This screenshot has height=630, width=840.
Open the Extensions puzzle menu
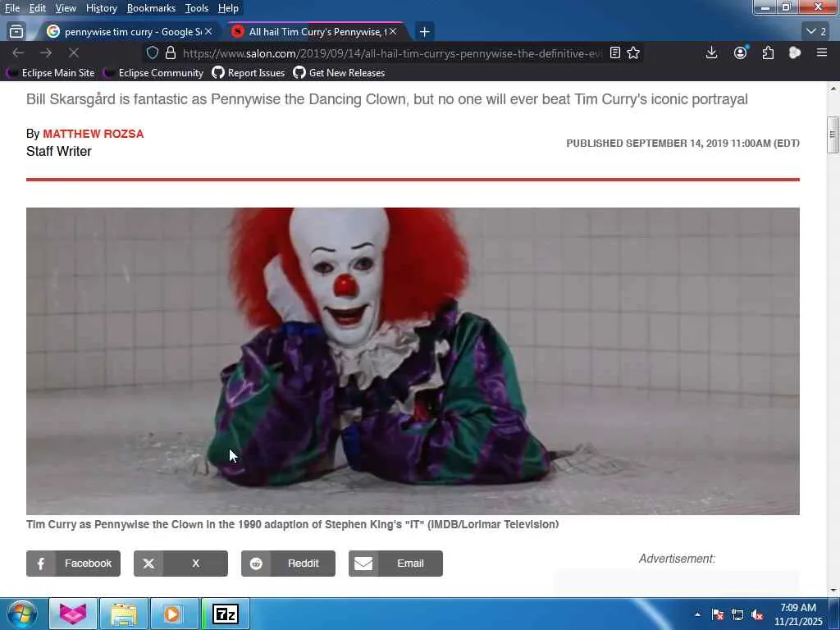[768, 52]
